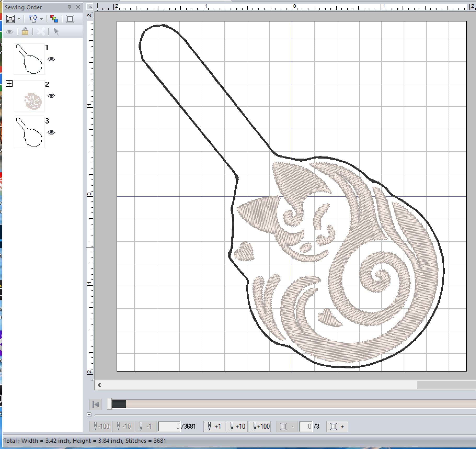Click the arrow pointer select icon

point(56,32)
